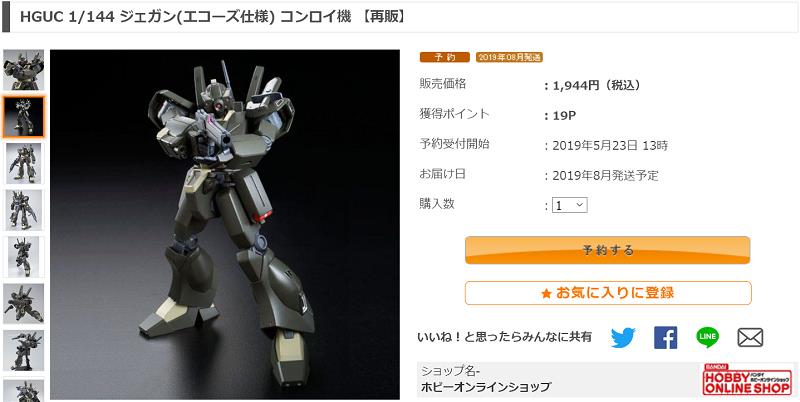Share by email envelope icon
The width and height of the screenshot is (800, 402).
pos(750,338)
